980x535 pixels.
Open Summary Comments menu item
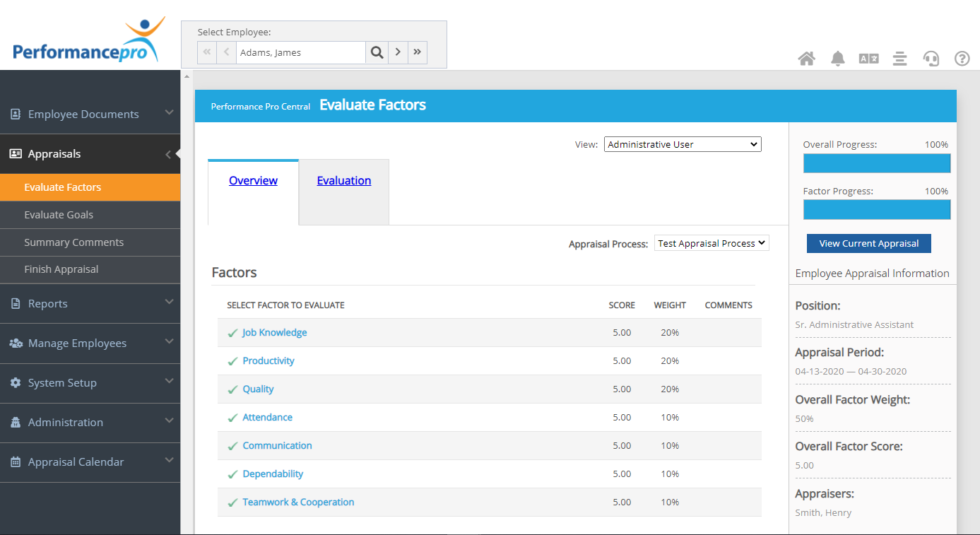coord(90,242)
